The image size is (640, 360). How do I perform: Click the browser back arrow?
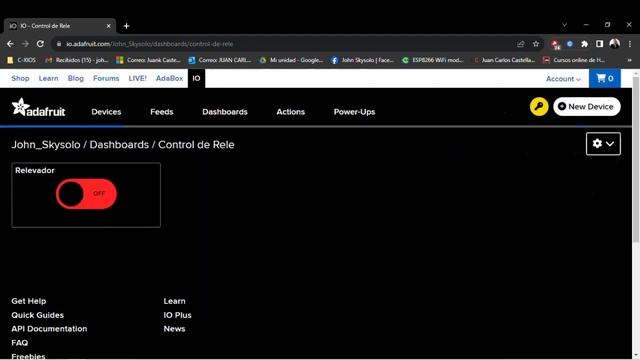(10, 44)
